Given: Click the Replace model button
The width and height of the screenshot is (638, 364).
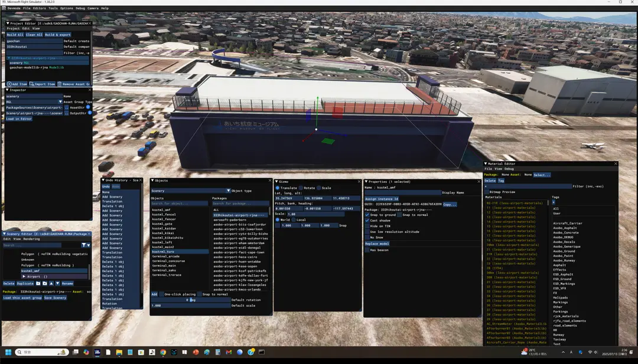Looking at the screenshot, I should point(377,244).
